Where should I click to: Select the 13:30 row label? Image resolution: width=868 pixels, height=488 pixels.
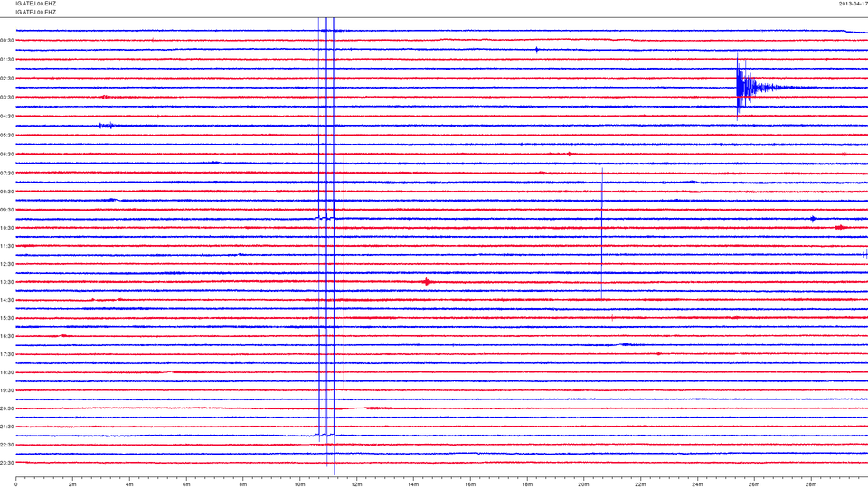click(7, 282)
